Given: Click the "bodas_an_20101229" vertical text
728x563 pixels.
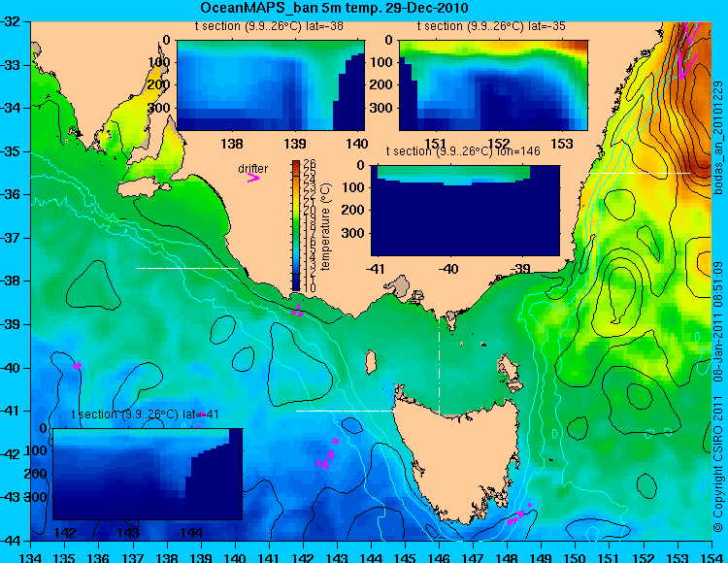Looking at the screenshot, I should [x=718, y=138].
